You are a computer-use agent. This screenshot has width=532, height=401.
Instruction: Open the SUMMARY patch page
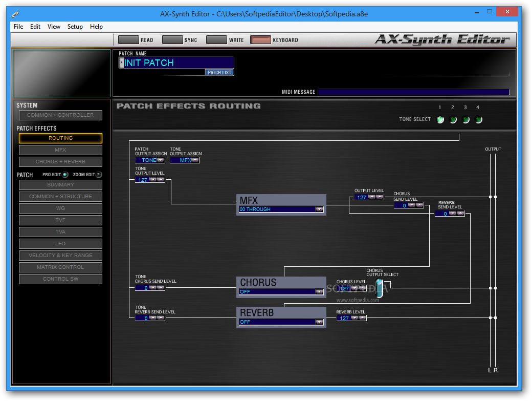tap(60, 185)
